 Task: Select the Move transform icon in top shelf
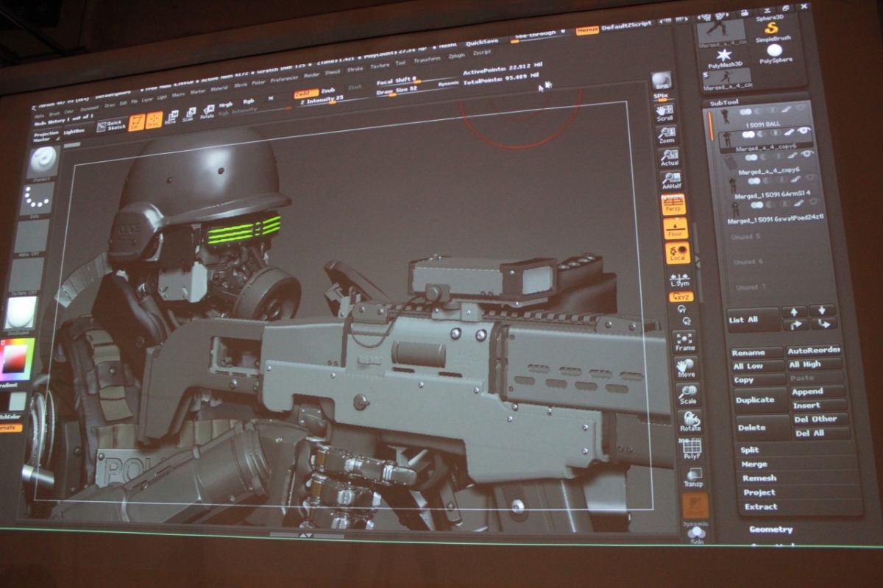[x=171, y=118]
